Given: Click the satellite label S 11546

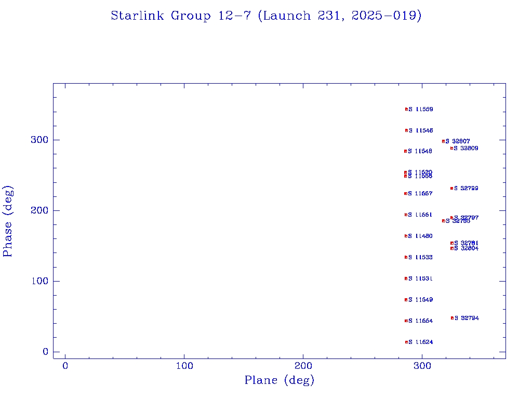Looking at the screenshot, I should tap(421, 130).
